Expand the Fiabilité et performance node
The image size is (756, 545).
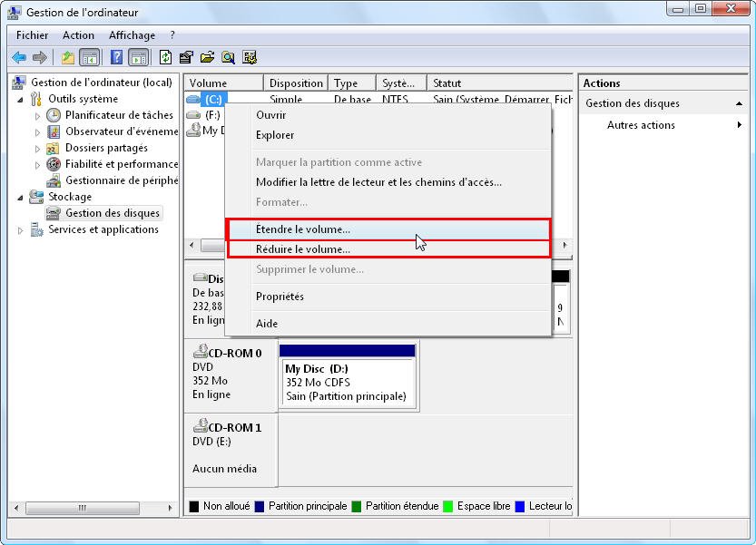[x=37, y=165]
